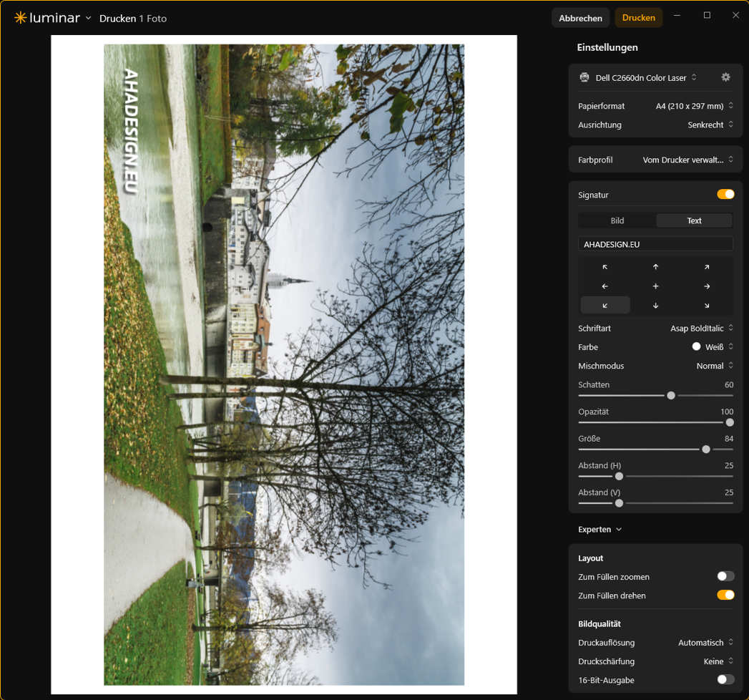Screen dimensions: 749x700
Task: Click the AHADESIGN.EU signature text field
Action: coord(655,244)
